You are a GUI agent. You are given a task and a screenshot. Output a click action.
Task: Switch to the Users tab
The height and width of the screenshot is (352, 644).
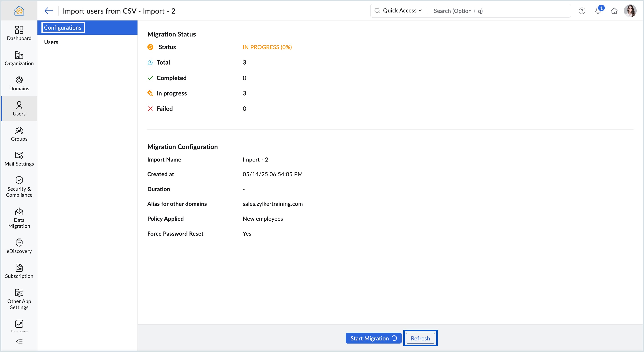coord(51,42)
